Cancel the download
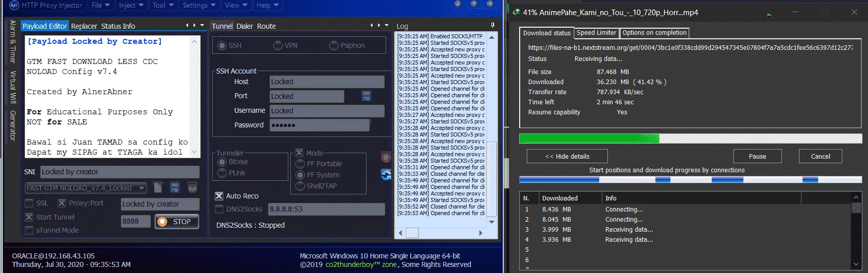This screenshot has width=868, height=273. [820, 156]
